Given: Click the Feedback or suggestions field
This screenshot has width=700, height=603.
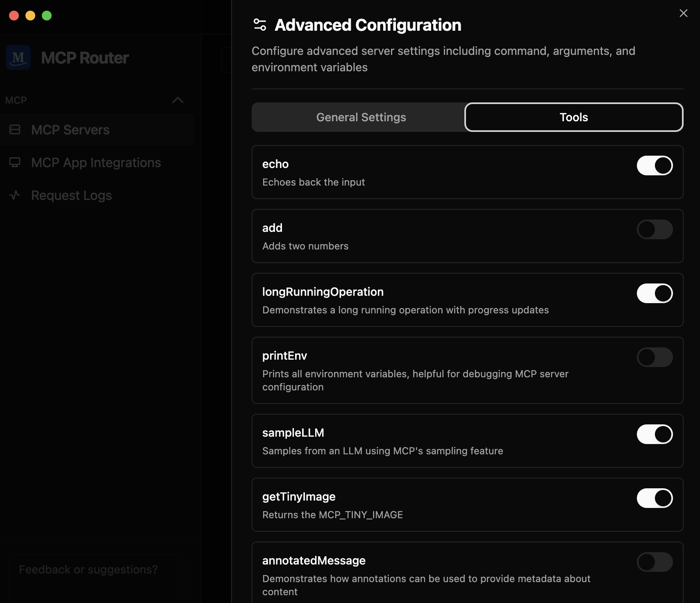Looking at the screenshot, I should coord(96,578).
